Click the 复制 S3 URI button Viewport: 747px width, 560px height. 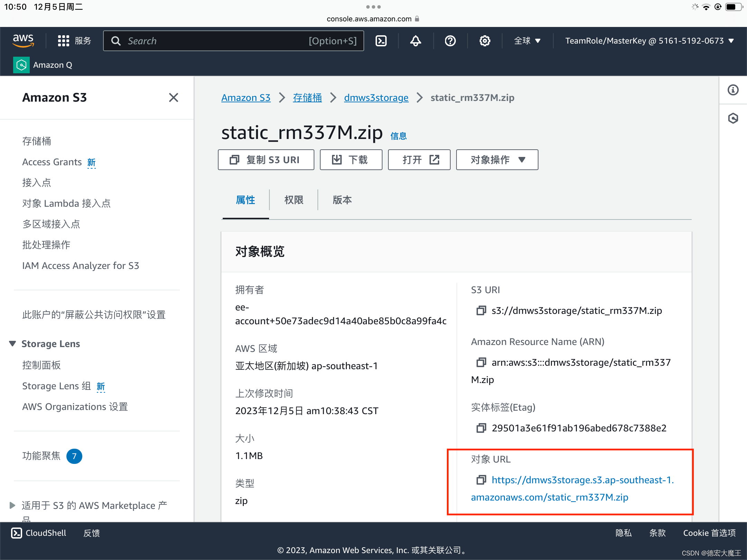click(x=266, y=160)
